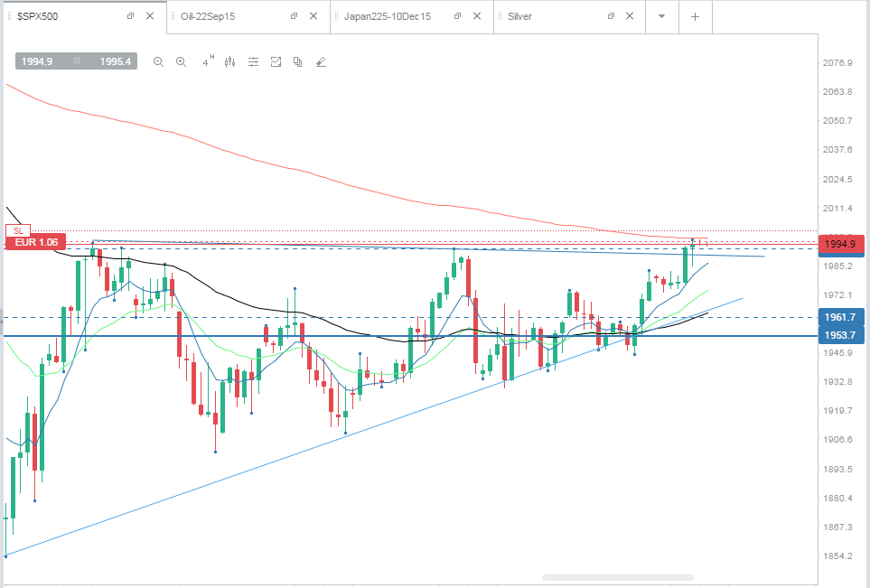Click the 2076.9 price axis label
This screenshot has width=870, height=588.
pyautogui.click(x=837, y=62)
